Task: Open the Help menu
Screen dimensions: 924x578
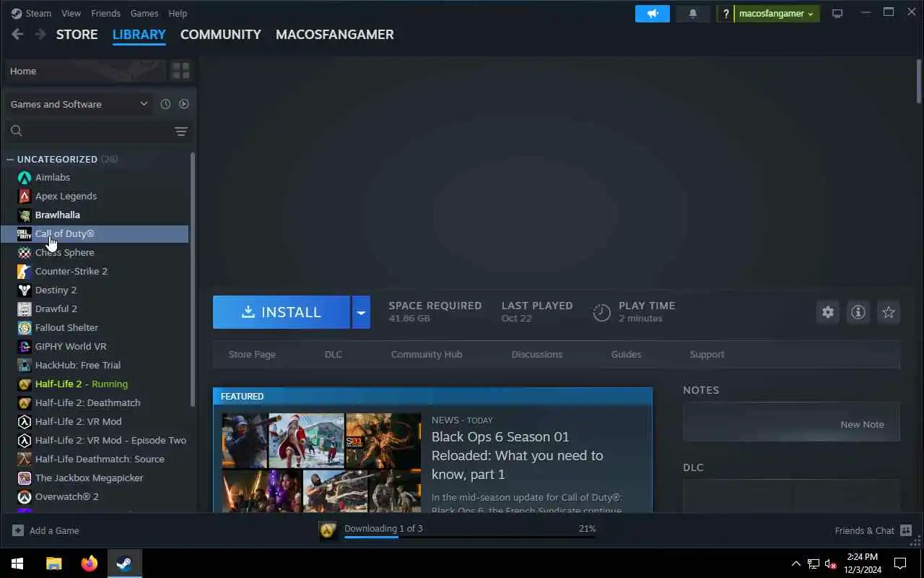Action: [x=178, y=14]
